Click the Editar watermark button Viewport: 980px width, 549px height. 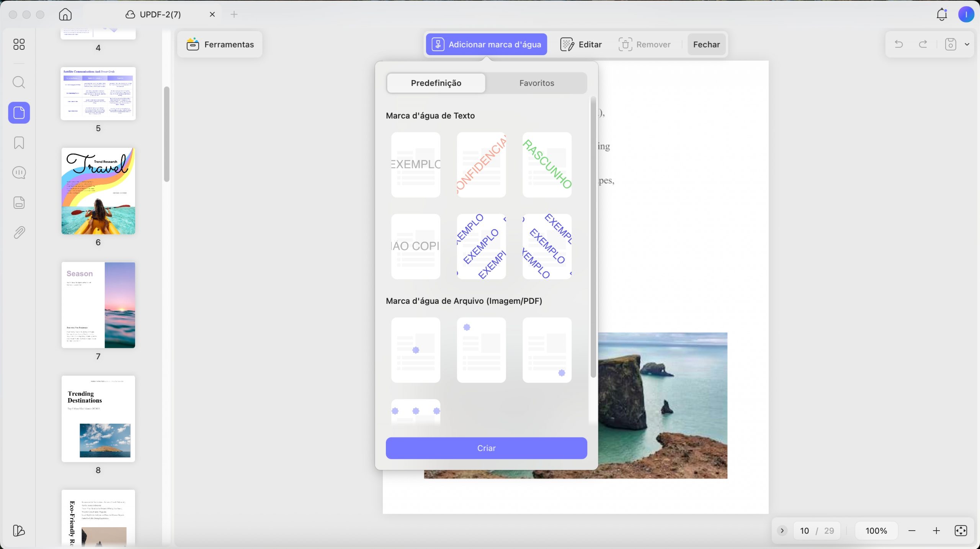coord(581,44)
